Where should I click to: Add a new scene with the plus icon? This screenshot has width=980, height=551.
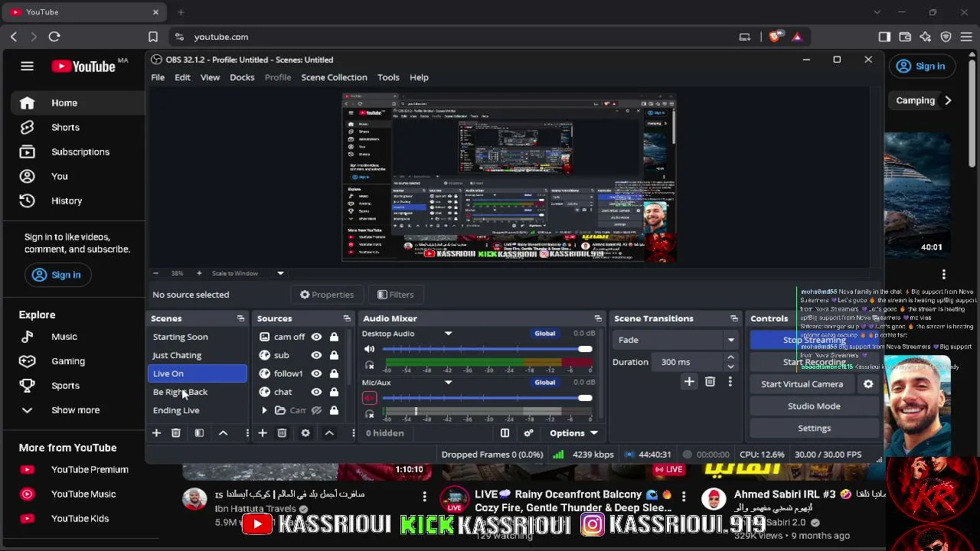point(156,433)
